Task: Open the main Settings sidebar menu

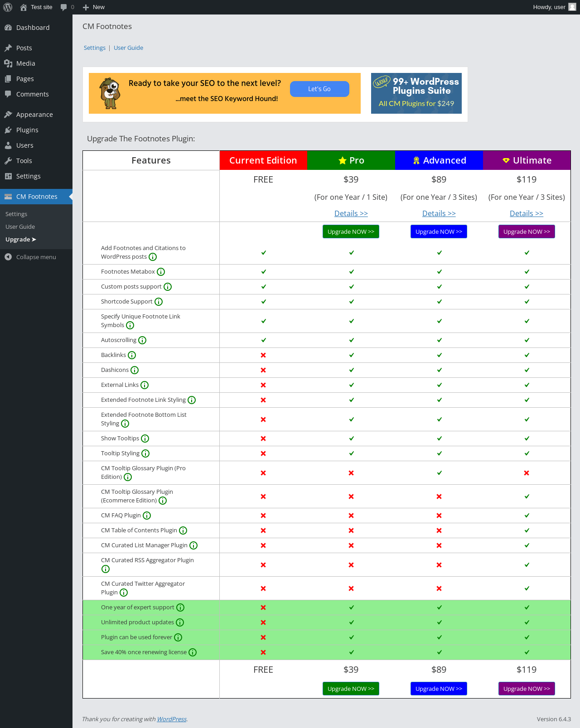Action: [x=36, y=176]
